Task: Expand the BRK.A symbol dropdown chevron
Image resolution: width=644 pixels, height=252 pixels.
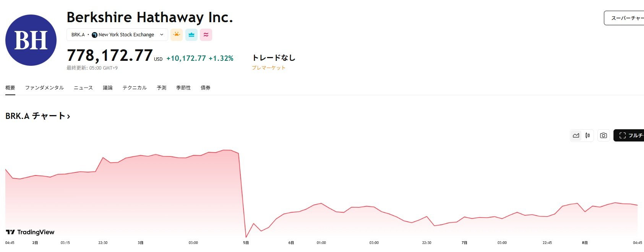Action: pyautogui.click(x=162, y=34)
